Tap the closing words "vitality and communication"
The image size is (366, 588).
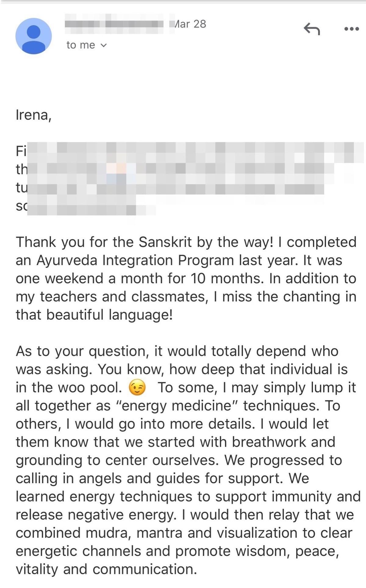[x=106, y=569]
